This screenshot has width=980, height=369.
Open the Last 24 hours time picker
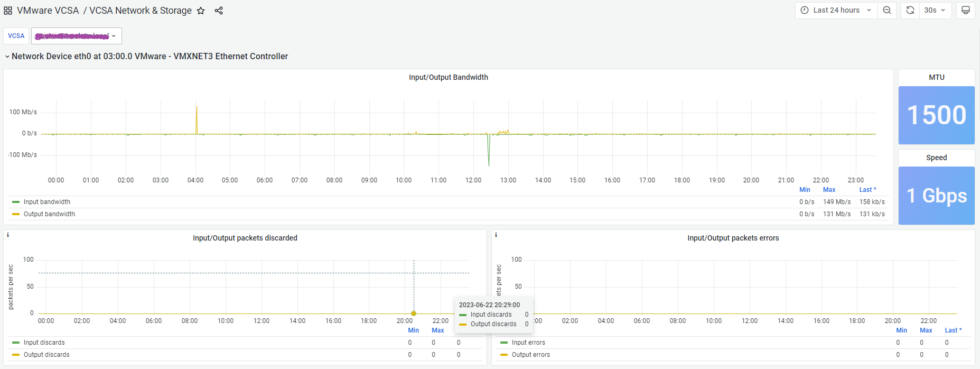pos(836,11)
